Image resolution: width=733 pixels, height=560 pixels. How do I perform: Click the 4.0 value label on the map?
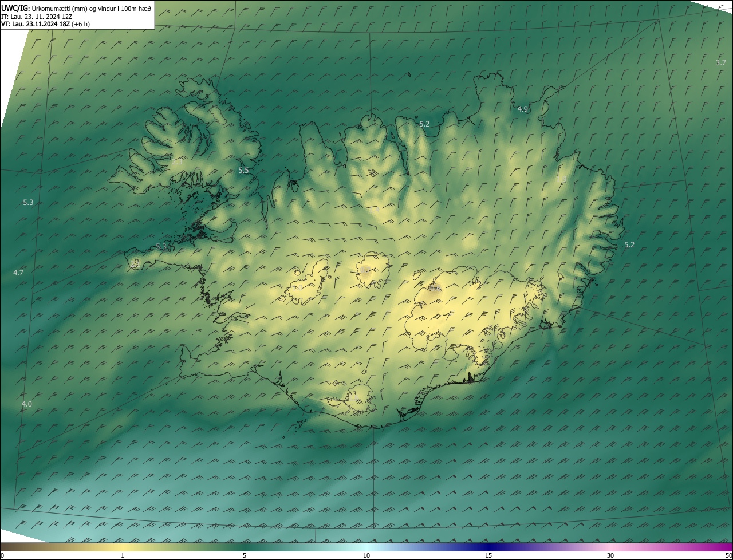point(27,404)
